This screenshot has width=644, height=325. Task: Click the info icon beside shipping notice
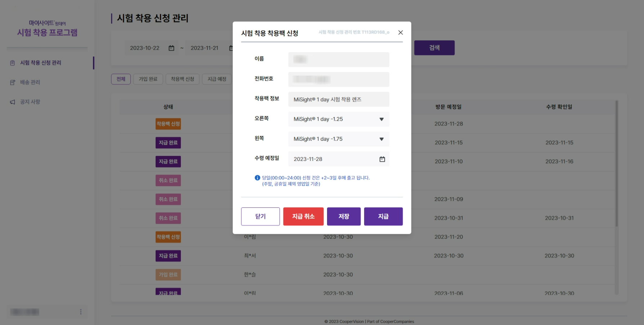pyautogui.click(x=257, y=178)
